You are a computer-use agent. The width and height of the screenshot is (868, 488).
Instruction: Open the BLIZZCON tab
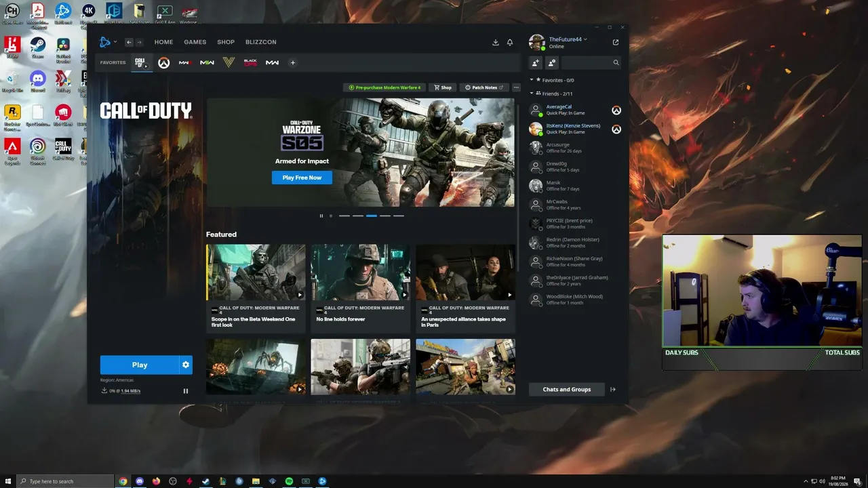pyautogui.click(x=261, y=42)
